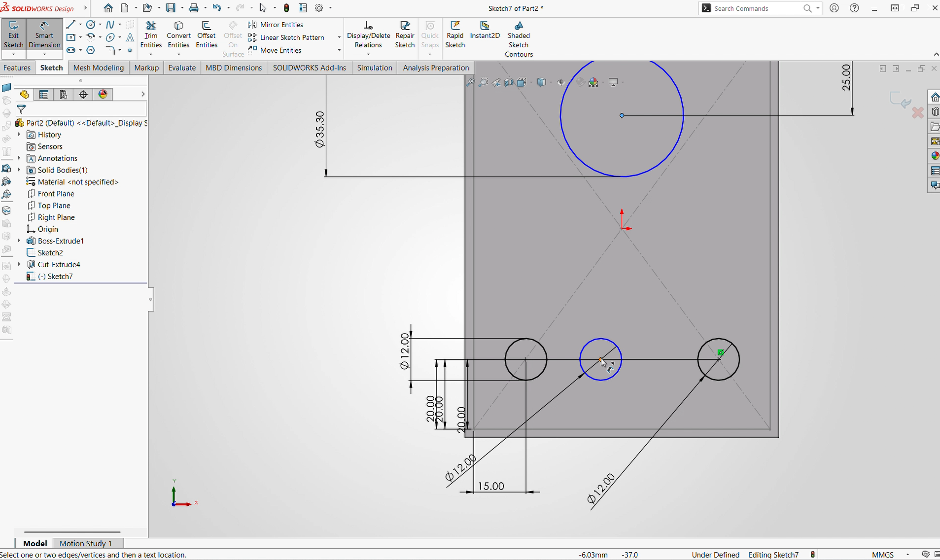The width and height of the screenshot is (940, 560).
Task: Open the DimXpertManager tab
Action: click(x=83, y=95)
